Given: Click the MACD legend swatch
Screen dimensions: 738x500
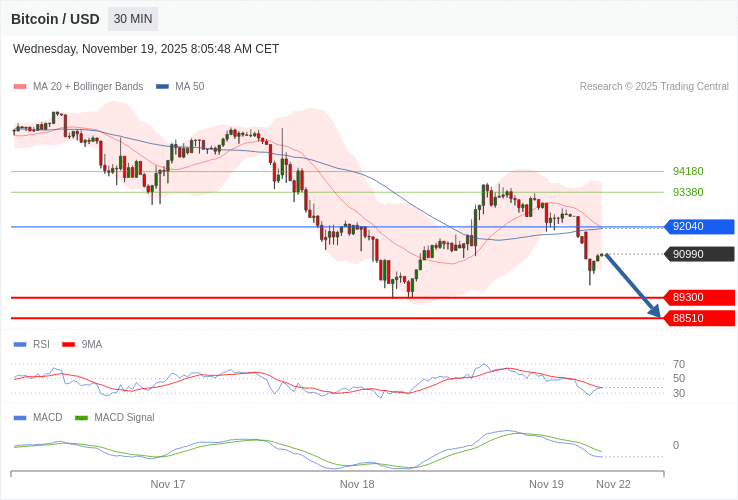Looking at the screenshot, I should click(x=20, y=418).
